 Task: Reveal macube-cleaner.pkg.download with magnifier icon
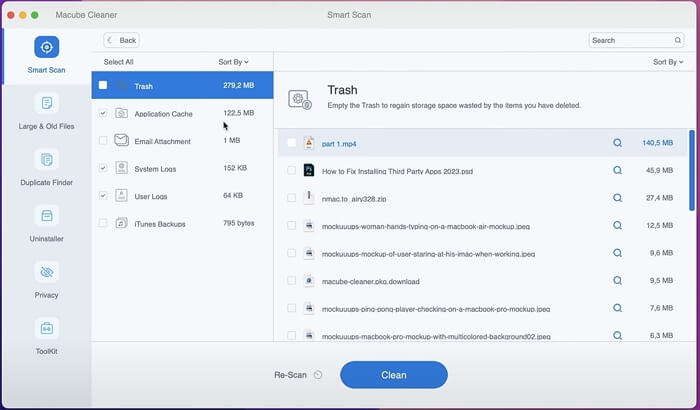617,280
